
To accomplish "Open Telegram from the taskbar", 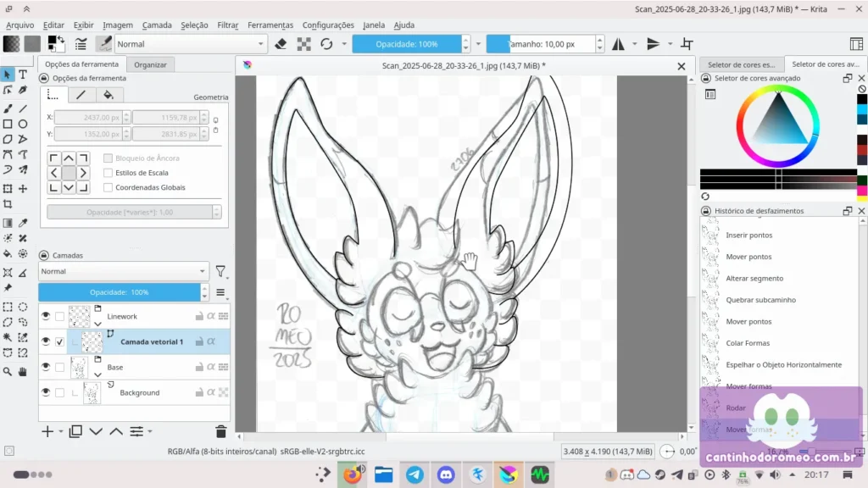I will [415, 474].
